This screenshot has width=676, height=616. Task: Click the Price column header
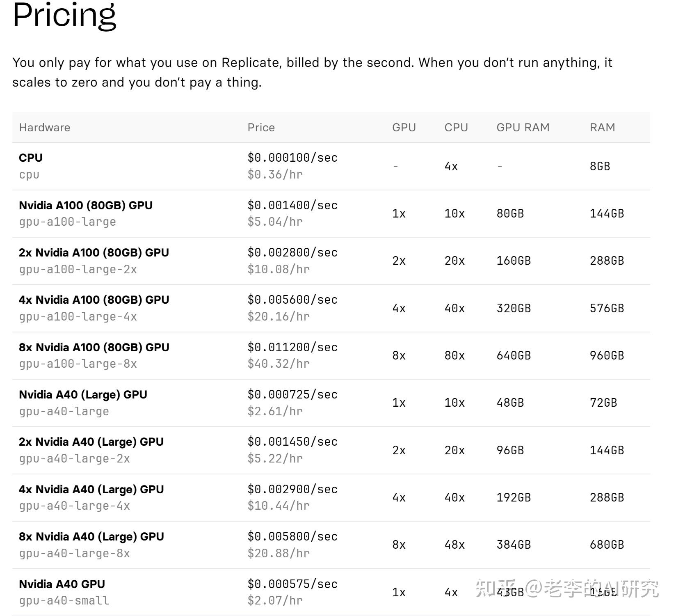pyautogui.click(x=261, y=128)
